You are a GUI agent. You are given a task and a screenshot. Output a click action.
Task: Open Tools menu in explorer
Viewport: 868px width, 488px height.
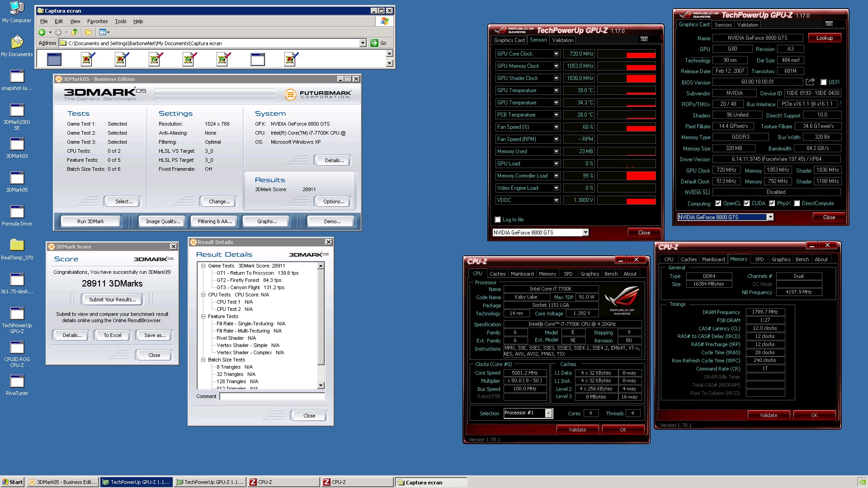[120, 21]
